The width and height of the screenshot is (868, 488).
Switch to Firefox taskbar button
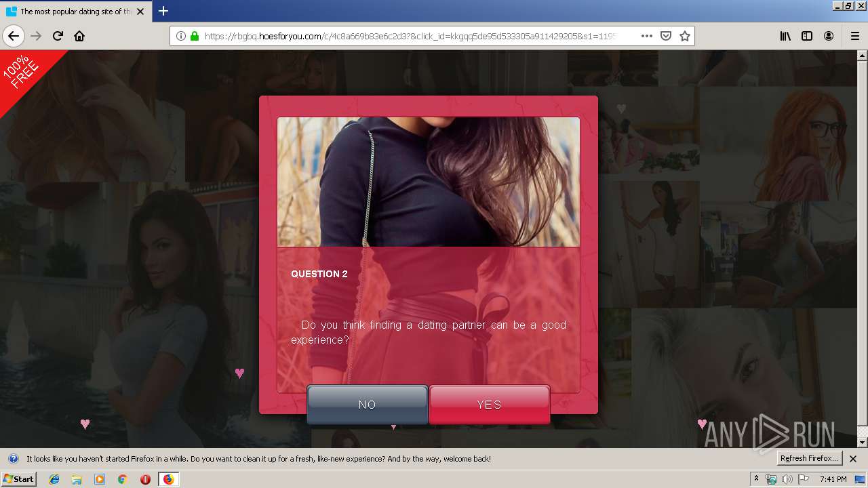[168, 479]
